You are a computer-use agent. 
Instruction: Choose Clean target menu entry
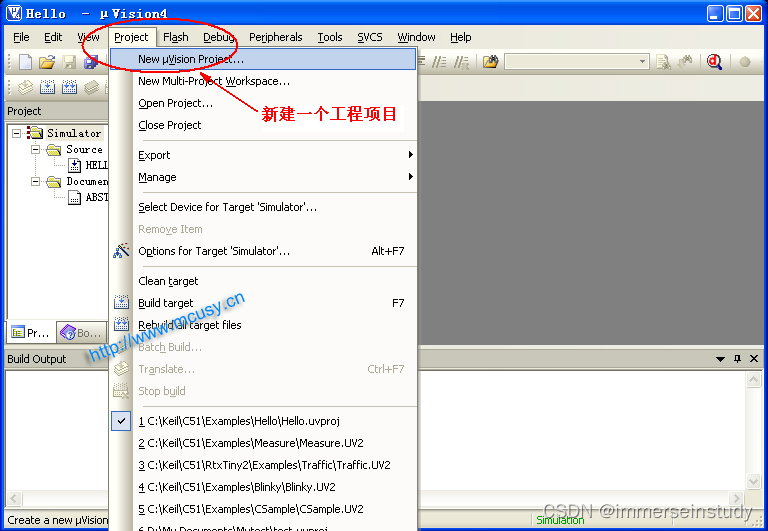coord(275,281)
